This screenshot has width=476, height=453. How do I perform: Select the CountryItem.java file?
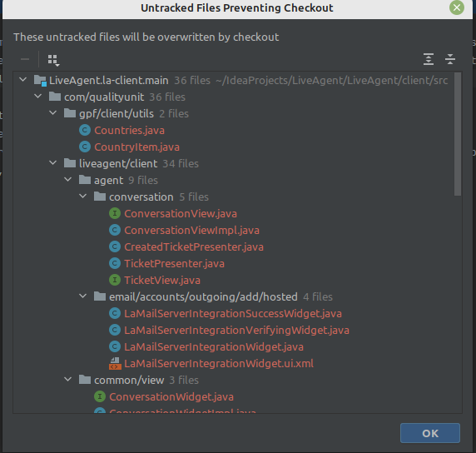pyautogui.click(x=137, y=147)
